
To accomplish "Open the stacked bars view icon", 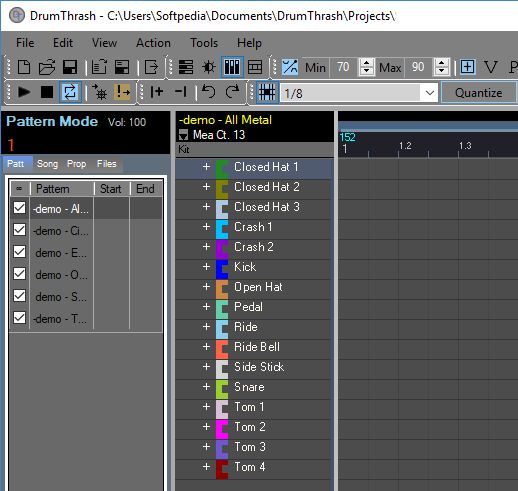I will point(186,67).
